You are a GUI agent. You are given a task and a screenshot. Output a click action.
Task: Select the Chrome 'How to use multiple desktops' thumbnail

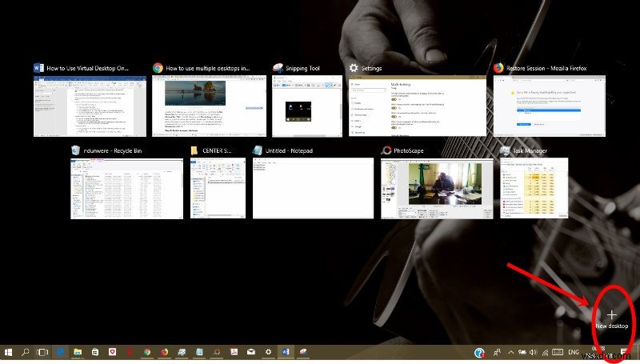pos(209,106)
